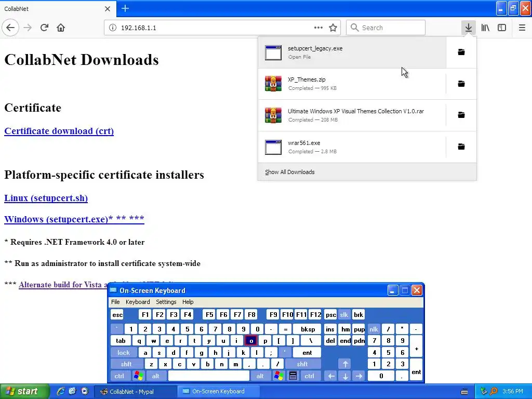Open the wrar561.exe download entry

click(x=352, y=147)
